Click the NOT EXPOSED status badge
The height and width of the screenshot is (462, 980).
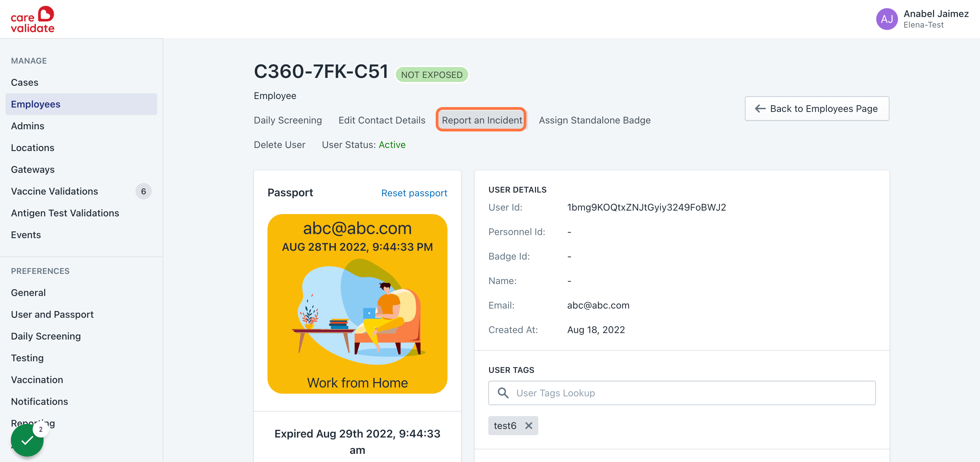click(x=432, y=75)
